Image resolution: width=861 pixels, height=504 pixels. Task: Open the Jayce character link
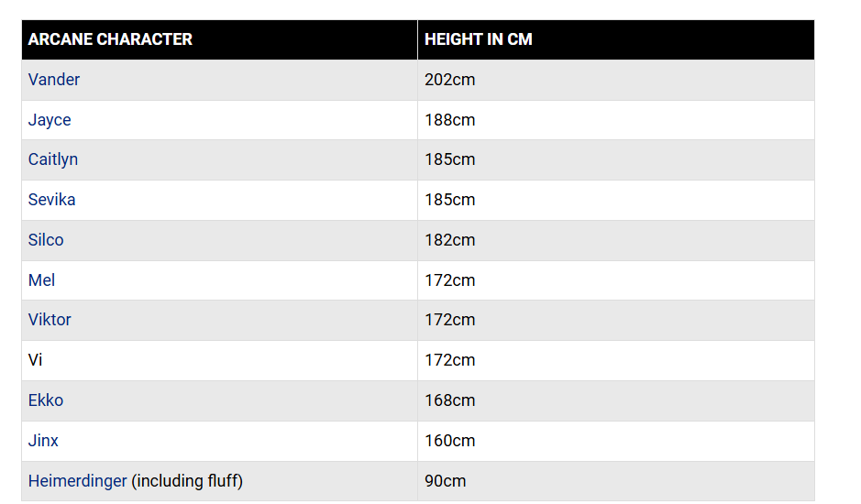[x=50, y=120]
